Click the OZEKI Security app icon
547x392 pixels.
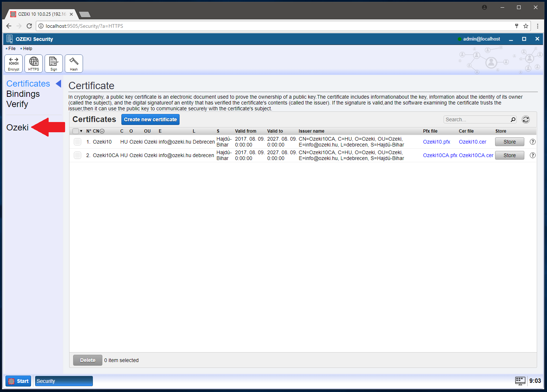(10, 39)
